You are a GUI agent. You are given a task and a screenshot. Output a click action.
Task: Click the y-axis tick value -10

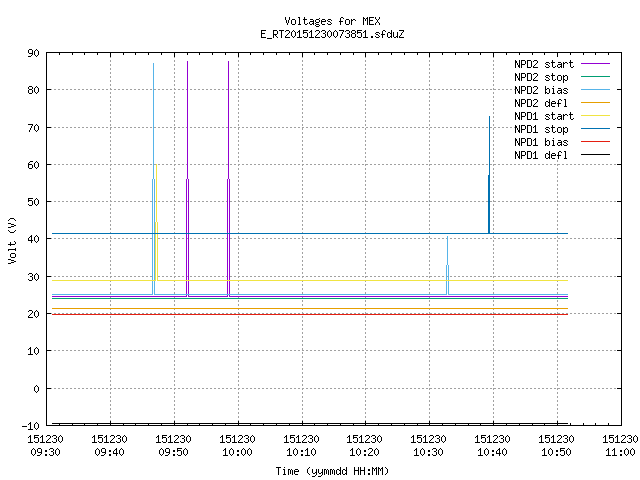click(31, 426)
